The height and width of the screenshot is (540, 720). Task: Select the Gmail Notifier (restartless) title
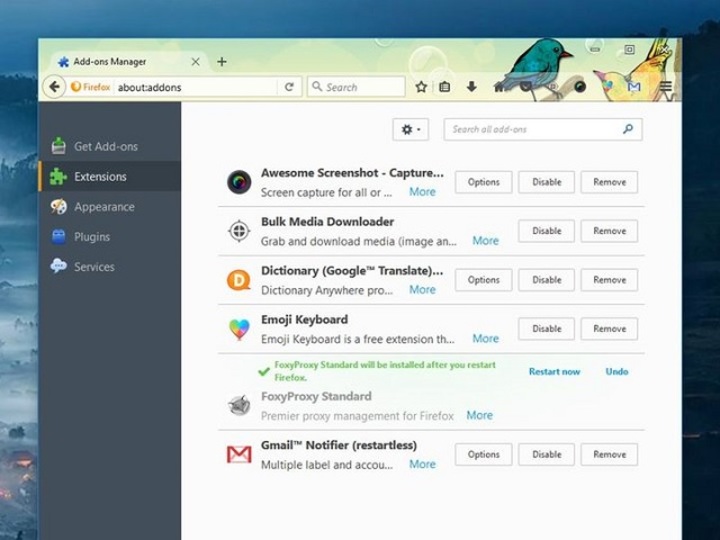[x=339, y=445]
